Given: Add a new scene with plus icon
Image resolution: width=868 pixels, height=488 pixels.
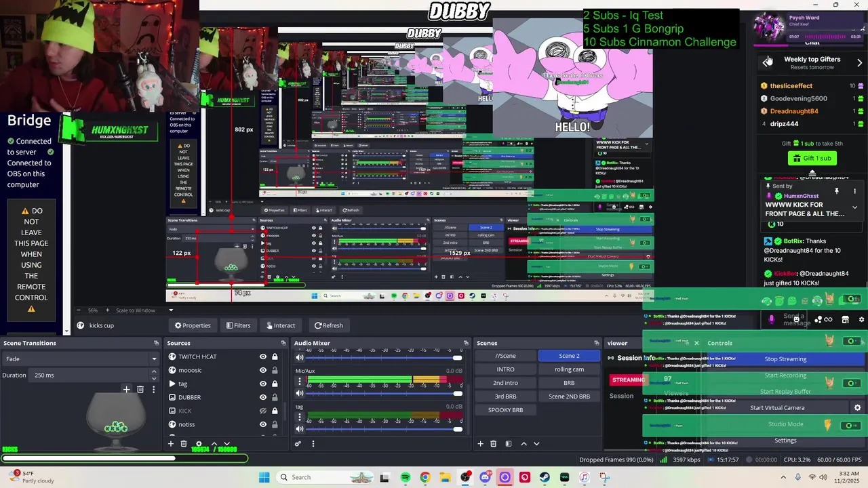Looking at the screenshot, I should [480, 444].
